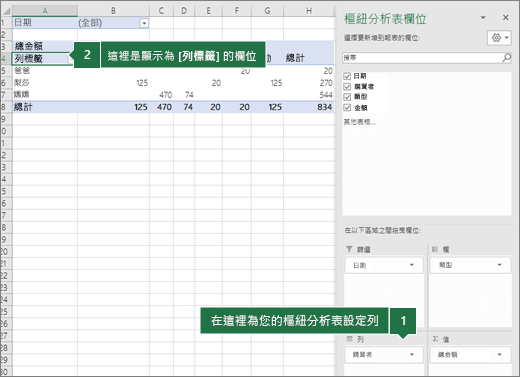
Task: Uncheck the 日期 field checkbox
Action: 347,76
